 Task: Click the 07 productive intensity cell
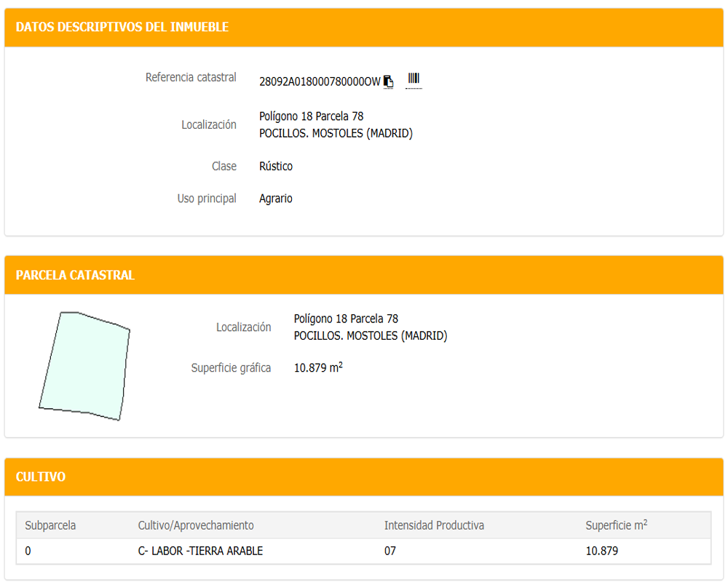pyautogui.click(x=390, y=551)
